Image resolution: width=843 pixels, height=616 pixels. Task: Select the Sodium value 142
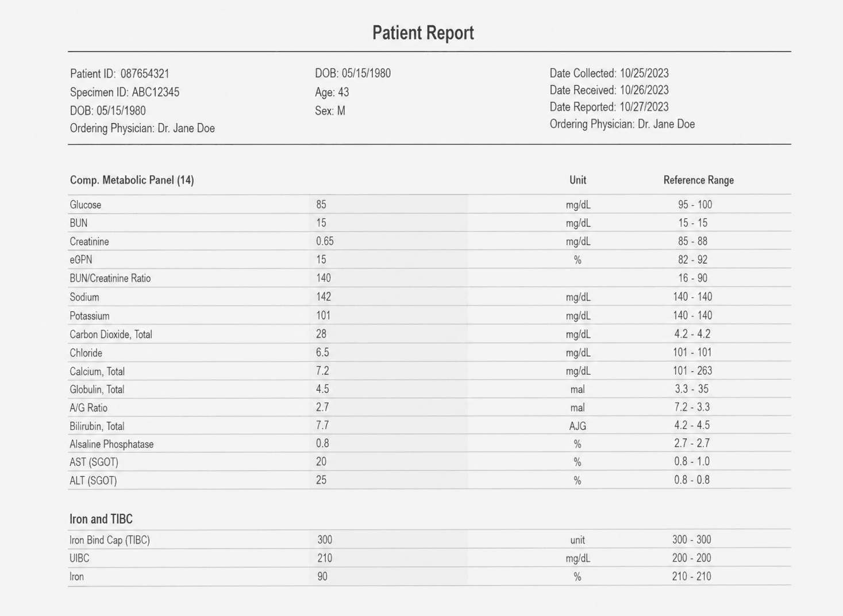(324, 297)
